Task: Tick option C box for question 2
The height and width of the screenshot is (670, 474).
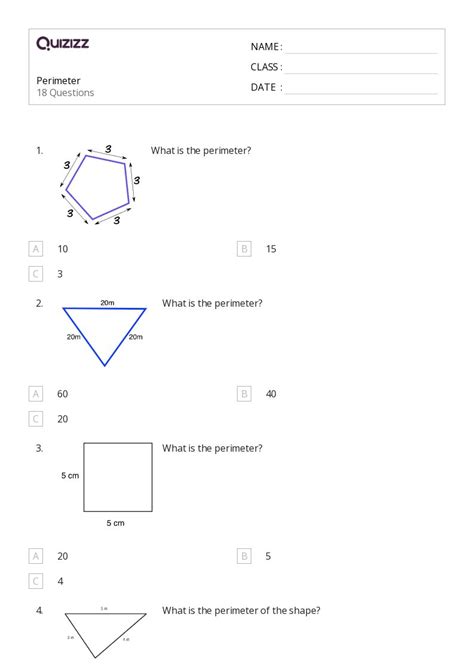Action: pyautogui.click(x=36, y=419)
